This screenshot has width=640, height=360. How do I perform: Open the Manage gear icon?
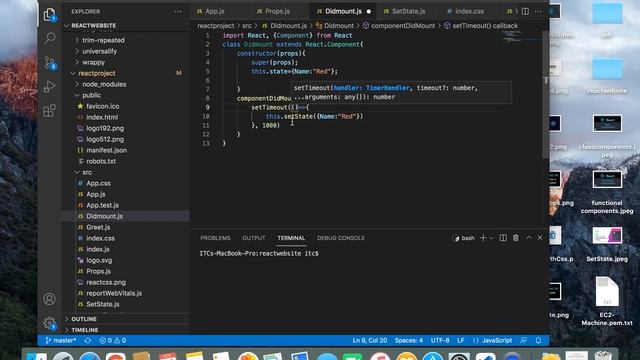[x=49, y=323]
